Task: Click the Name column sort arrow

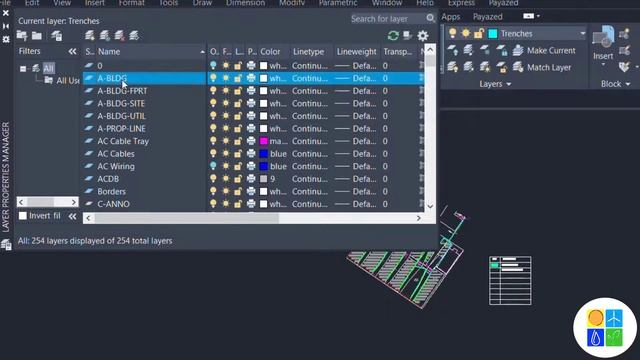Action: tap(202, 52)
